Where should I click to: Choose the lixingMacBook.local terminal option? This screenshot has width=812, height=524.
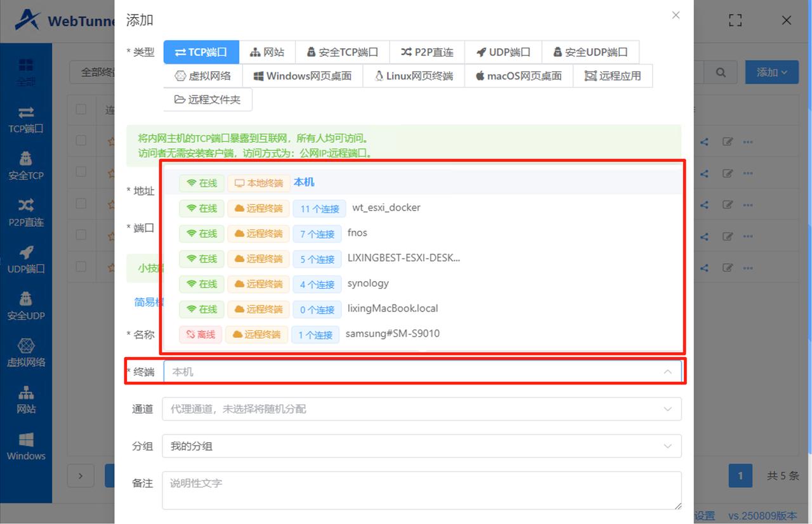(423, 309)
